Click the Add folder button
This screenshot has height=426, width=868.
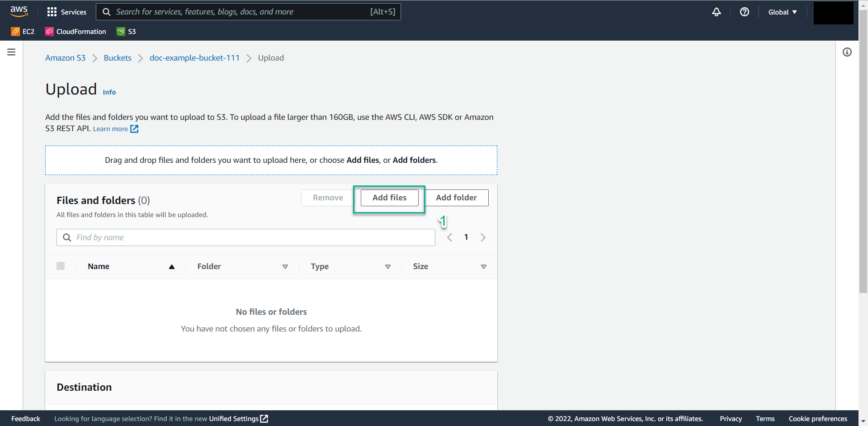pos(456,198)
